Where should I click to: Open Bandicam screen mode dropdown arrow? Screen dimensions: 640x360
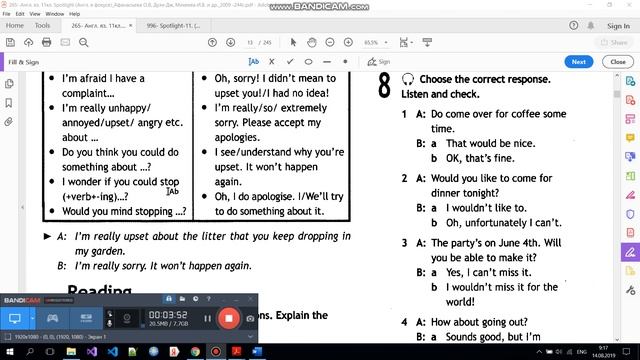(32, 318)
